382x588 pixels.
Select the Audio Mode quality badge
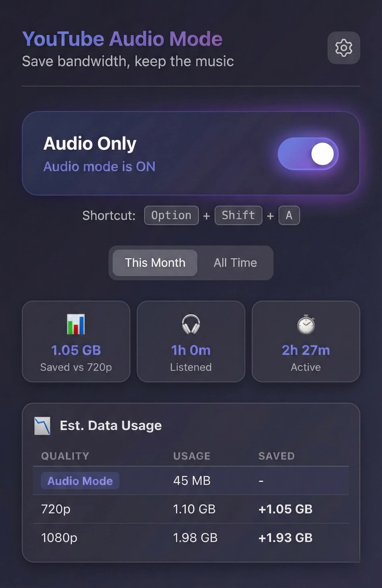click(x=80, y=481)
